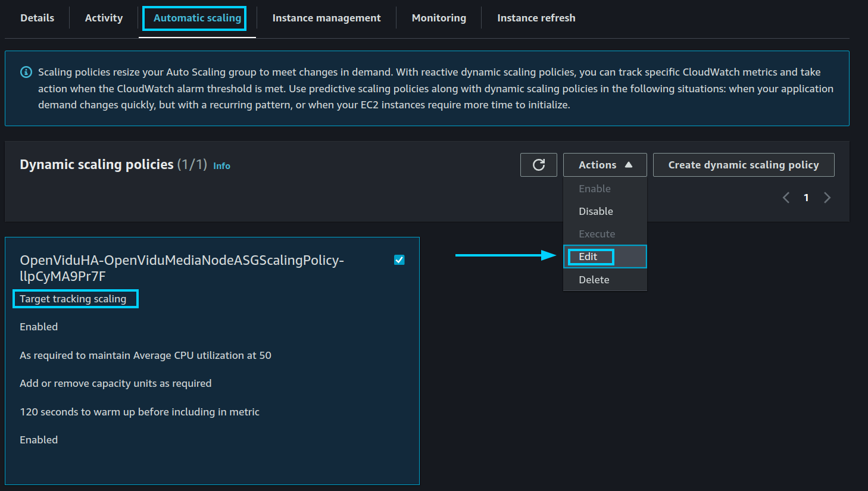Choose Disable in the Actions menu
Screen dimensions: 868x491
point(595,211)
